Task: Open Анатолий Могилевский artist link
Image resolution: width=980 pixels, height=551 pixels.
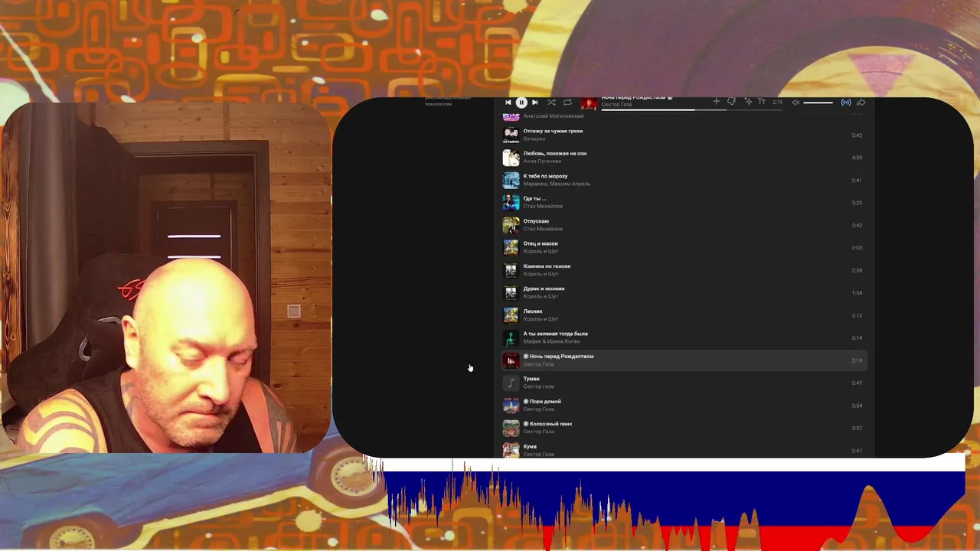Action: pyautogui.click(x=554, y=116)
